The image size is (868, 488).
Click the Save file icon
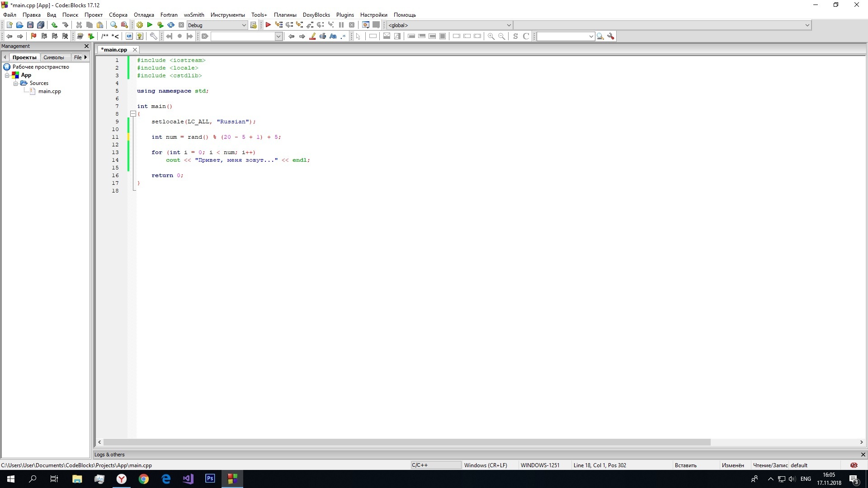(x=30, y=25)
